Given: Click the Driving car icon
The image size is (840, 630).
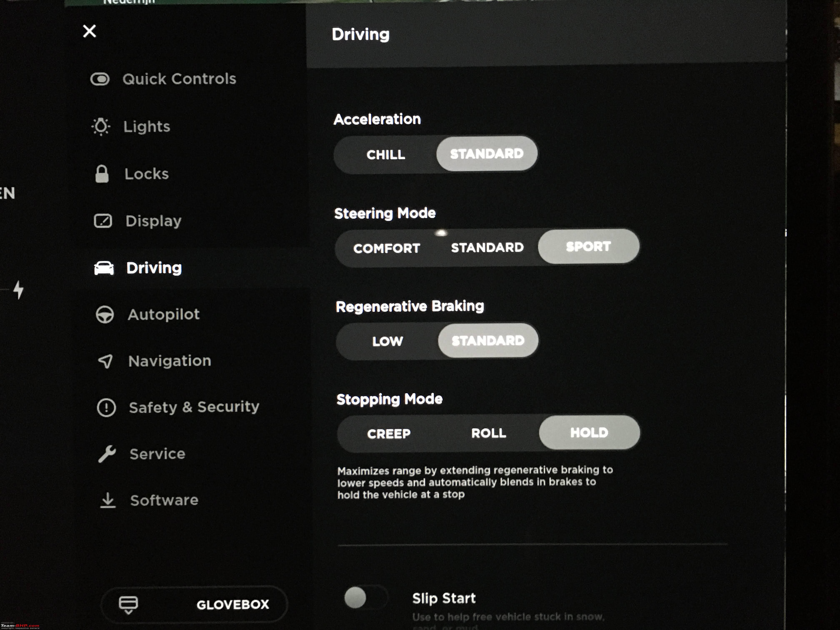Looking at the screenshot, I should tap(102, 268).
